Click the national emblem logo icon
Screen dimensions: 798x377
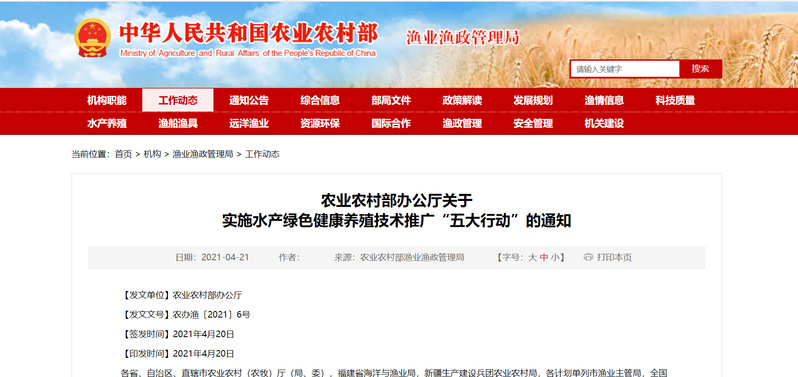coord(92,38)
